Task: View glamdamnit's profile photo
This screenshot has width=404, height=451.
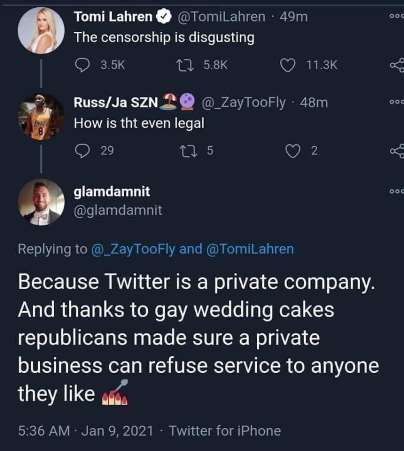Action: (41, 202)
